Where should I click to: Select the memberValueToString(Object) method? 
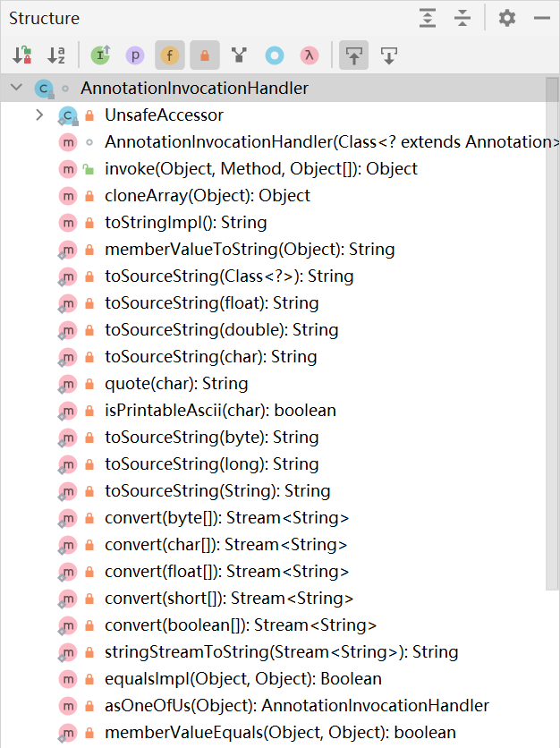[x=250, y=249]
